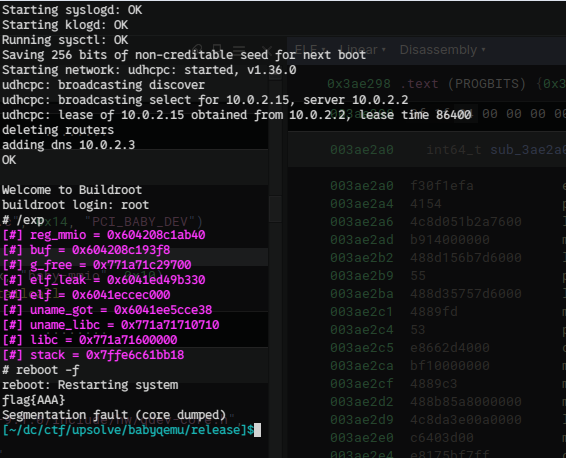
Task: Click the uname_got address output line
Action: 107,310
